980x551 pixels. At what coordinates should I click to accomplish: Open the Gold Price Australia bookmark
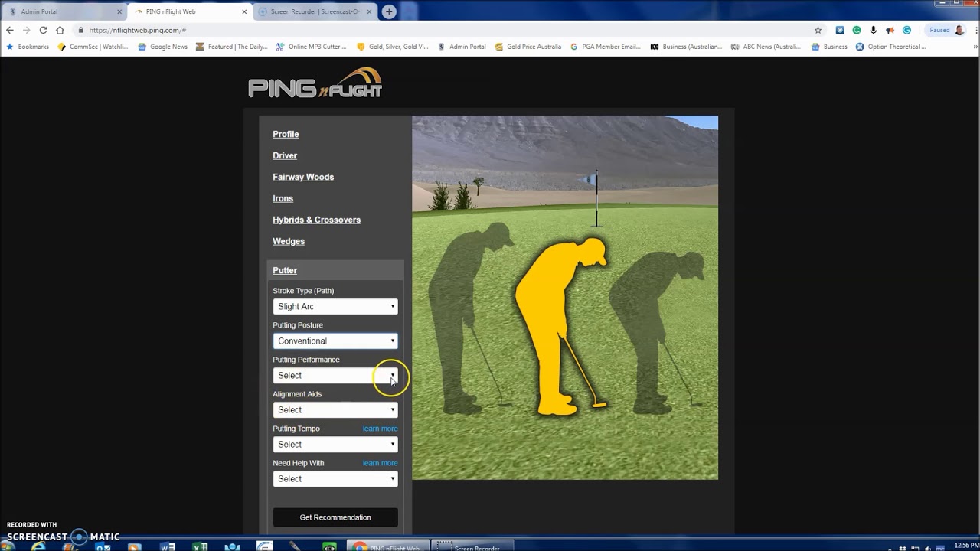[x=528, y=47]
